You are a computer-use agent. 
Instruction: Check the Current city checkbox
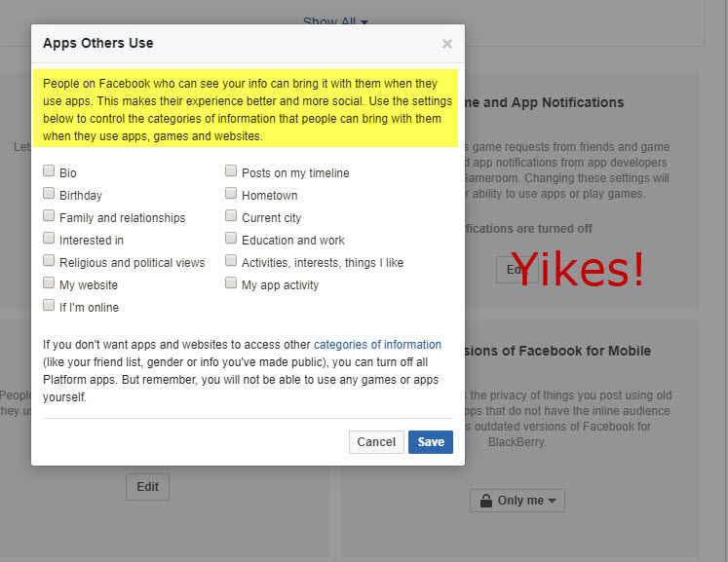click(231, 215)
